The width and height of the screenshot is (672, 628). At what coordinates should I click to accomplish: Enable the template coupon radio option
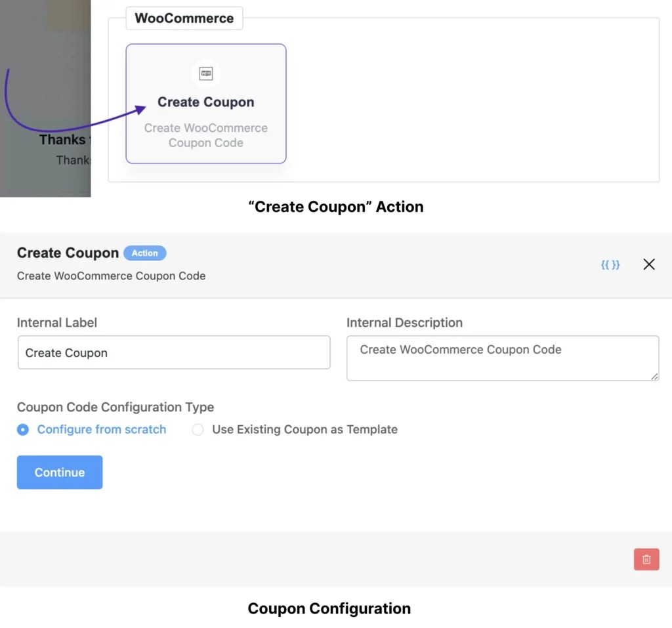pos(197,429)
